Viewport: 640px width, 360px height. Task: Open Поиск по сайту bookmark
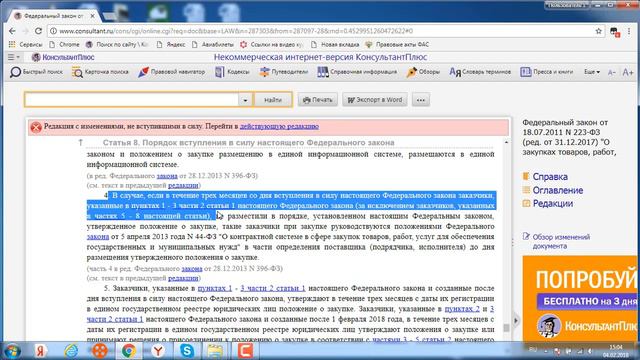click(118, 44)
